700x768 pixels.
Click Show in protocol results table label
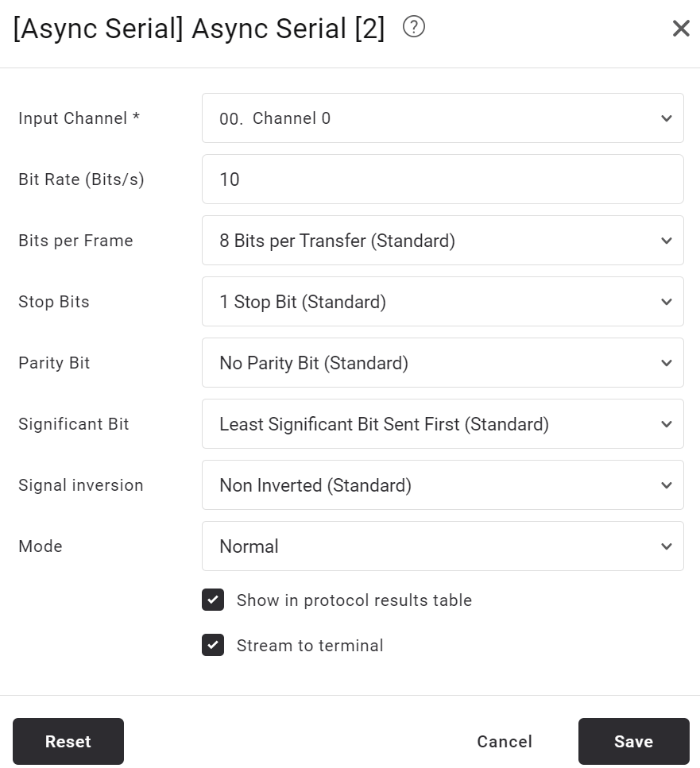pyautogui.click(x=354, y=600)
